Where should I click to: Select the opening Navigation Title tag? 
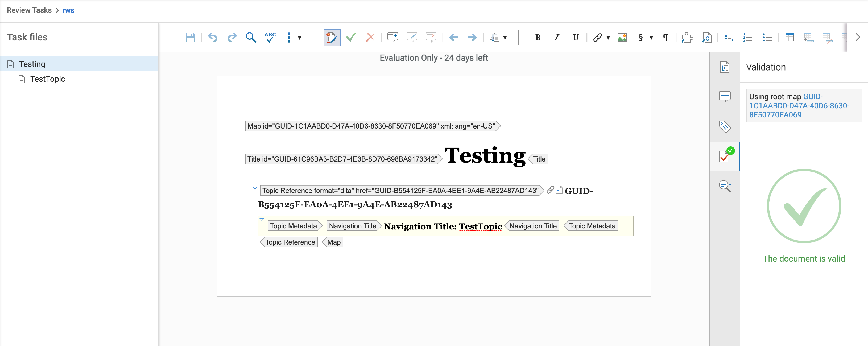(x=354, y=226)
